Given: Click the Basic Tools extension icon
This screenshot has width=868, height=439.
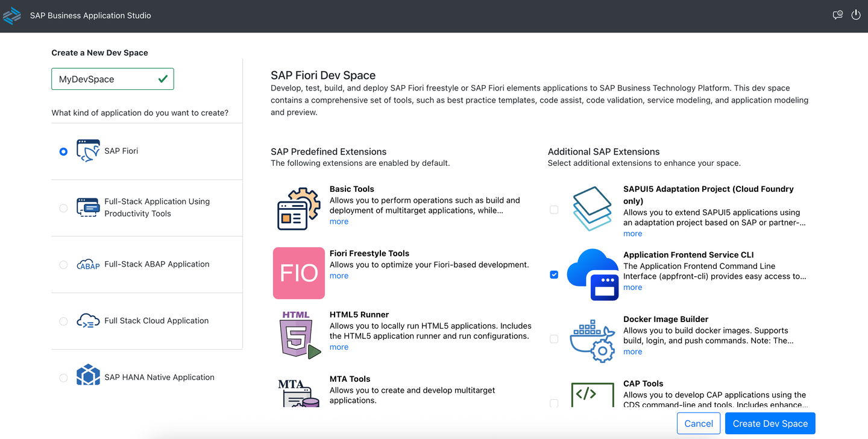Looking at the screenshot, I should 299,209.
